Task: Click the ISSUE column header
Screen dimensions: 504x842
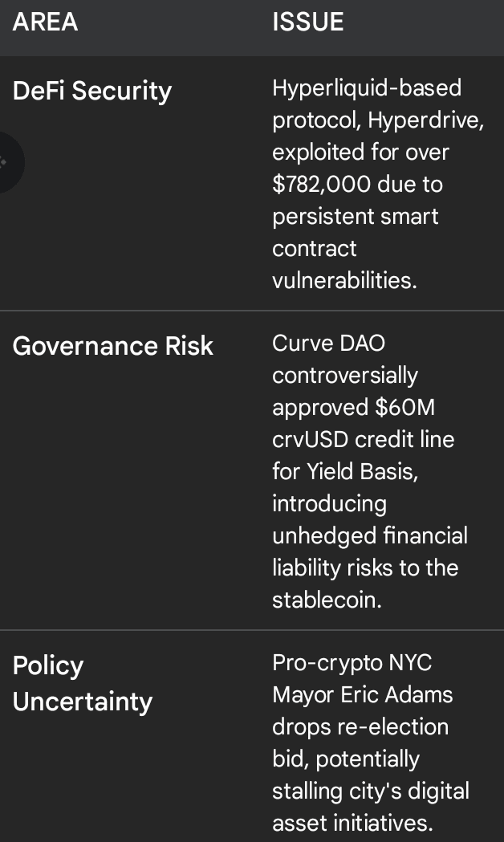Action: (307, 22)
